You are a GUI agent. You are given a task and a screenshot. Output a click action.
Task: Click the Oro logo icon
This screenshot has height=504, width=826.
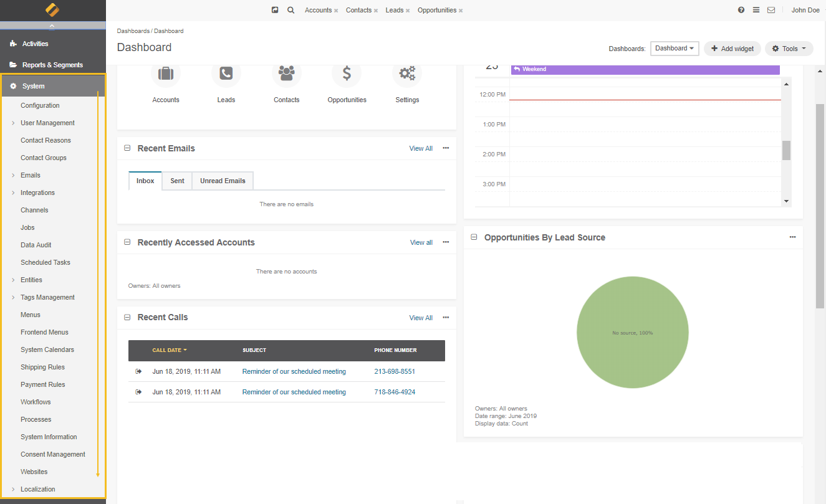click(52, 10)
